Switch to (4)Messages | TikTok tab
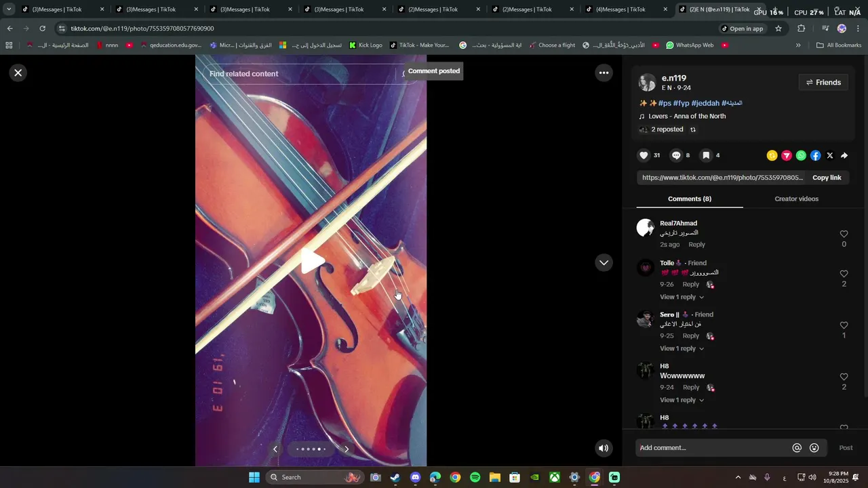This screenshot has height=488, width=868. click(x=627, y=9)
